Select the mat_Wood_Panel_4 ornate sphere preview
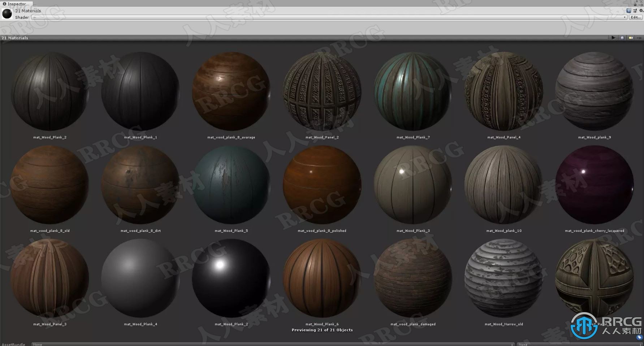The height and width of the screenshot is (346, 644). (504, 91)
